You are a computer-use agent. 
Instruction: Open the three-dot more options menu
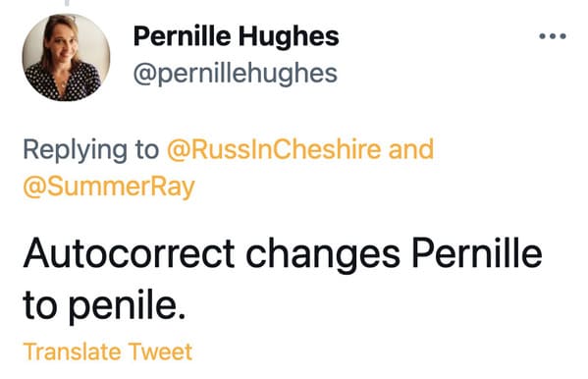coord(553,36)
